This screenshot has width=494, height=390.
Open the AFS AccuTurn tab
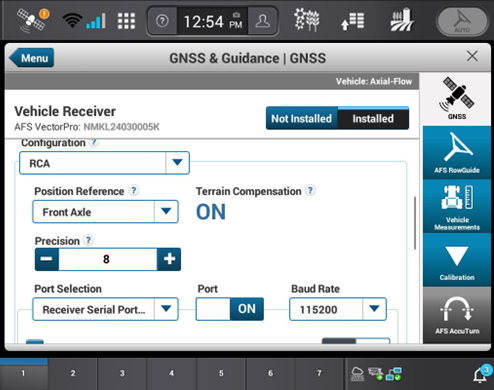[457, 315]
